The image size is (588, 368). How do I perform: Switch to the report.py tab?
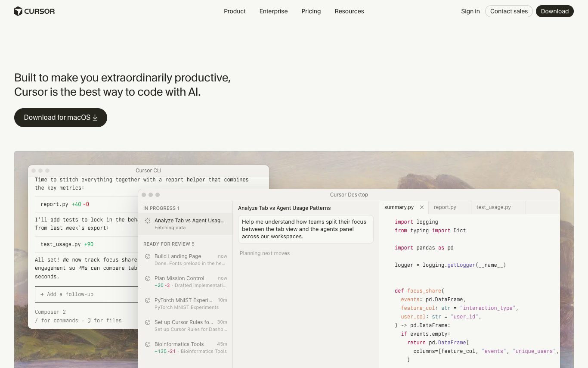click(x=445, y=207)
